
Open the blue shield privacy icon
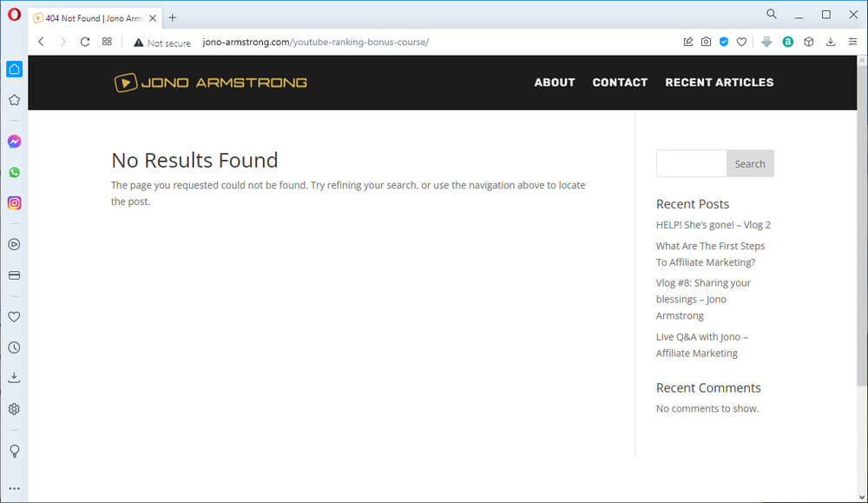[x=724, y=42]
